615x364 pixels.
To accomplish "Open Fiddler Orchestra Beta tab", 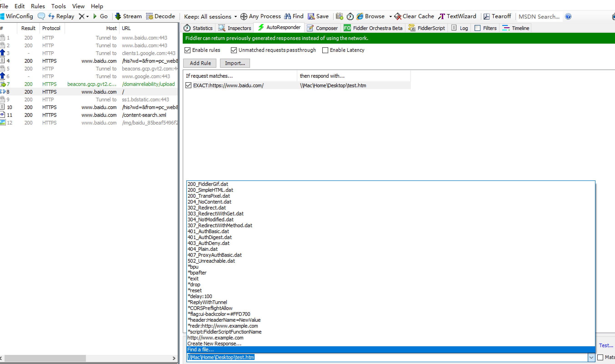I will [x=373, y=28].
